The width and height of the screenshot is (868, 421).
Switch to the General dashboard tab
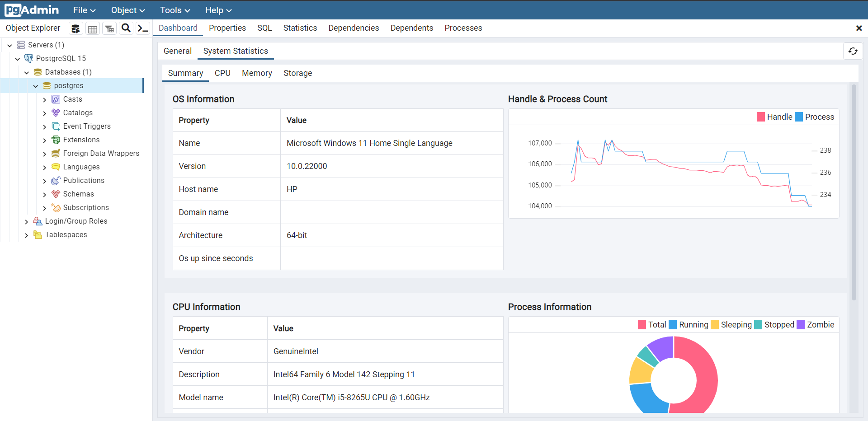[178, 51]
